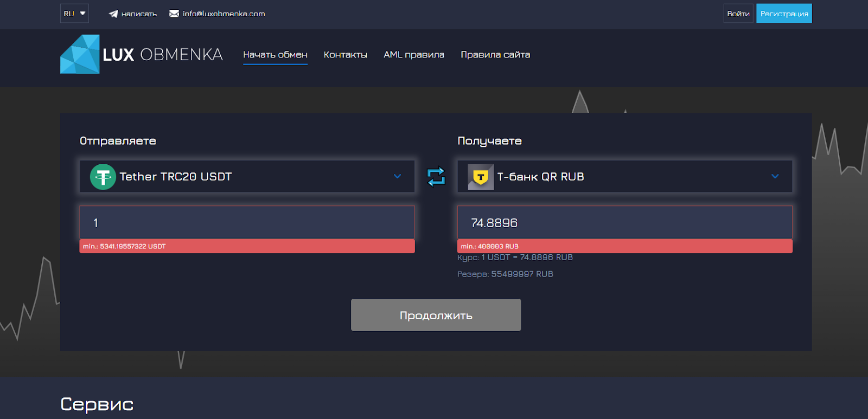Click the Сервис section heading
The image size is (868, 419).
[97, 404]
